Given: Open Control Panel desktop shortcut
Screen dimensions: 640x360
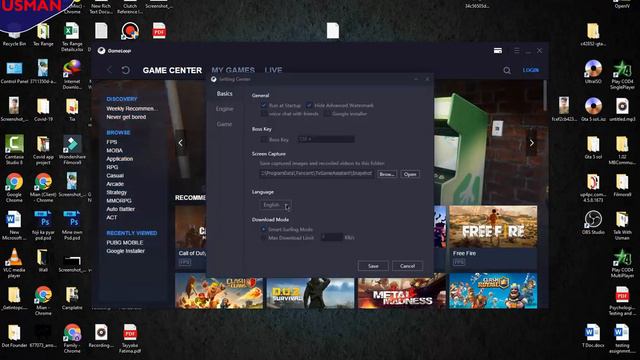Looking at the screenshot, I should click(14, 72).
